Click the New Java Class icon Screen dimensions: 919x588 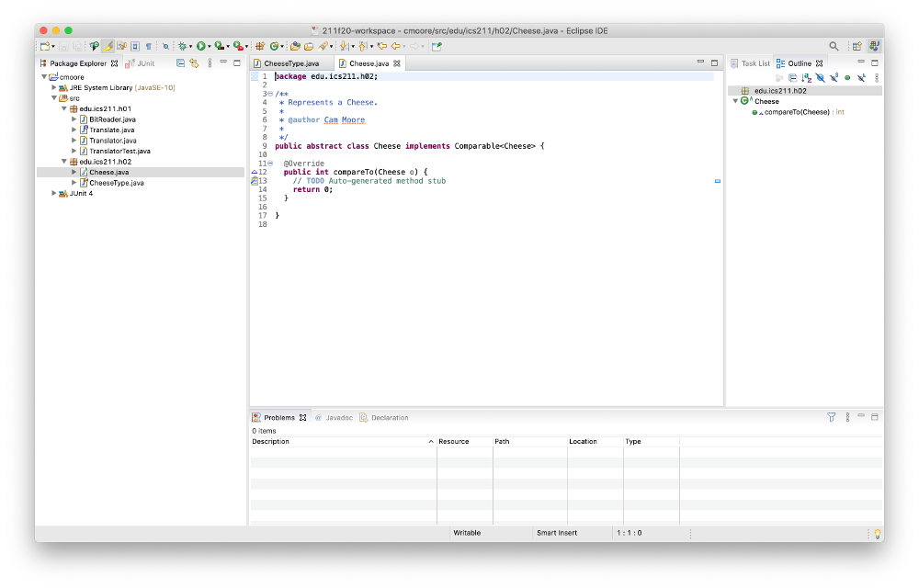pos(274,46)
